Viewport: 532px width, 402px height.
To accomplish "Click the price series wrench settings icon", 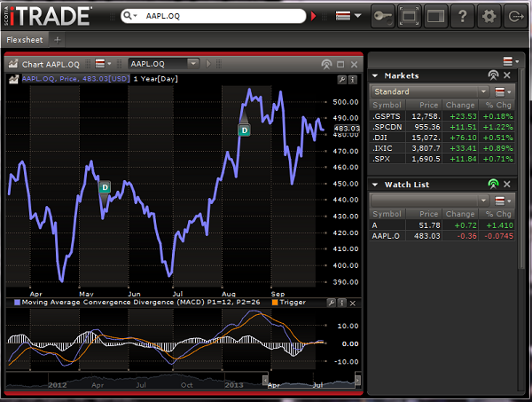I will click(341, 80).
